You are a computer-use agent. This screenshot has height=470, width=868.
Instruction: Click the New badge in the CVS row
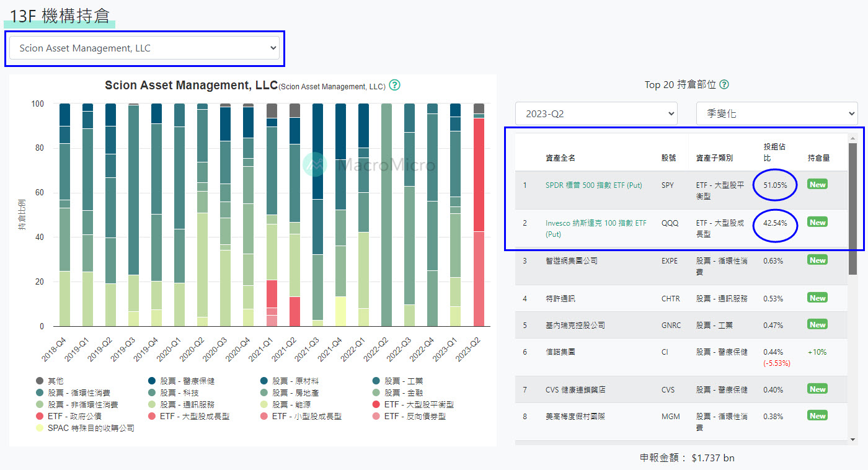pos(818,389)
